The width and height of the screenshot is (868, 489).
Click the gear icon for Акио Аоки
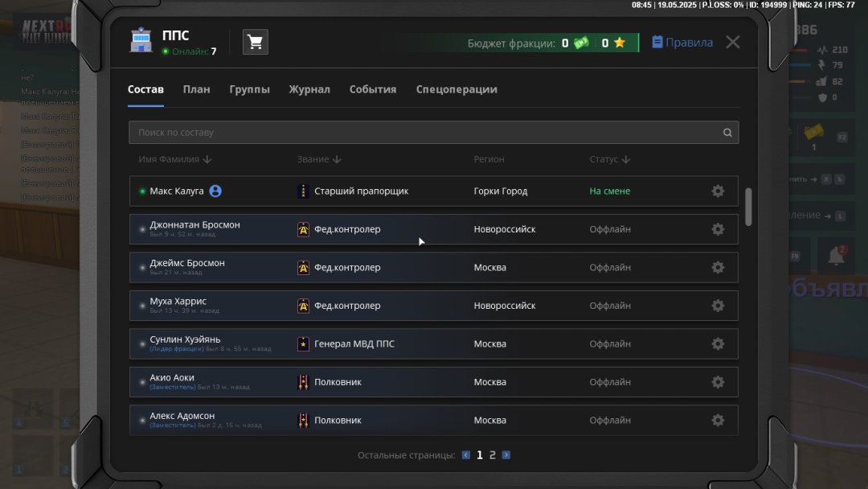(718, 382)
